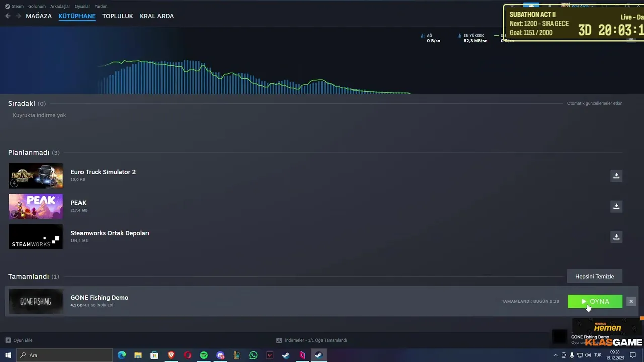Launch Brave browser from the taskbar
644x362 pixels.
coord(171,355)
